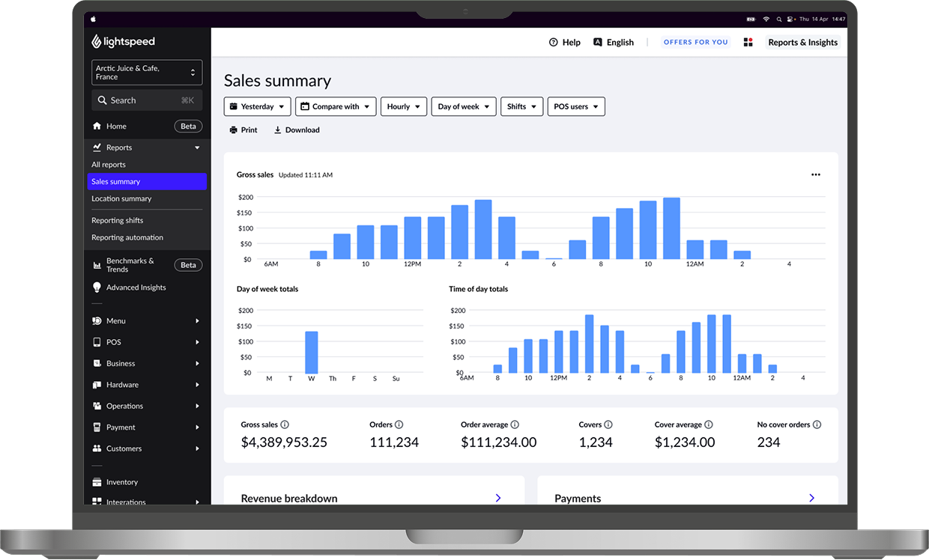
Task: Click the macOS Wi-Fi status icon
Action: (766, 19)
